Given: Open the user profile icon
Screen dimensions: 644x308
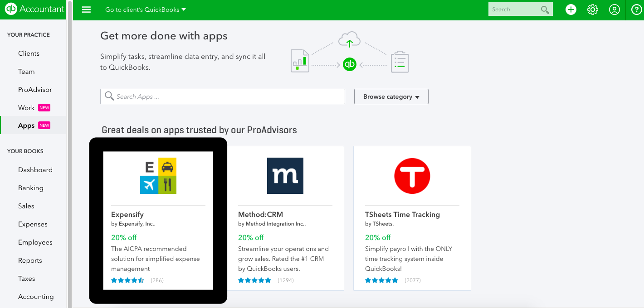Looking at the screenshot, I should [x=615, y=10].
